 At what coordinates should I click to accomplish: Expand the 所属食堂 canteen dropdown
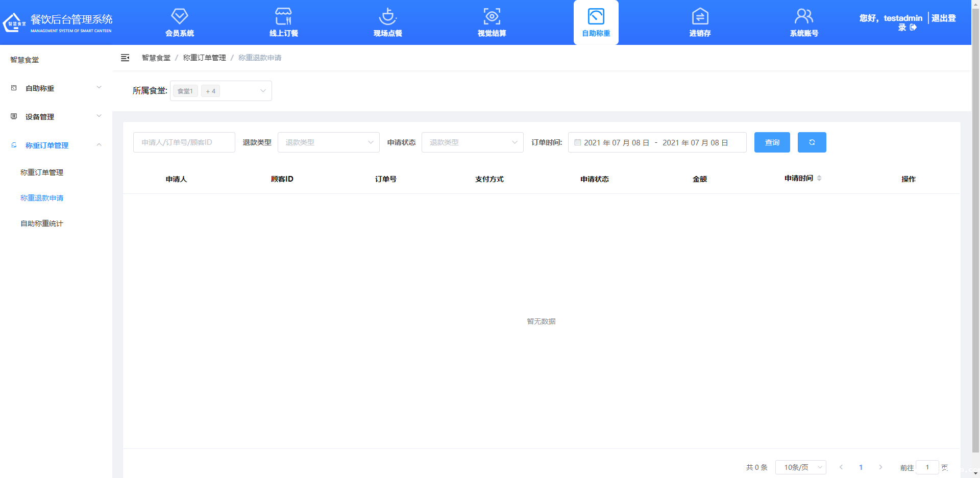220,91
